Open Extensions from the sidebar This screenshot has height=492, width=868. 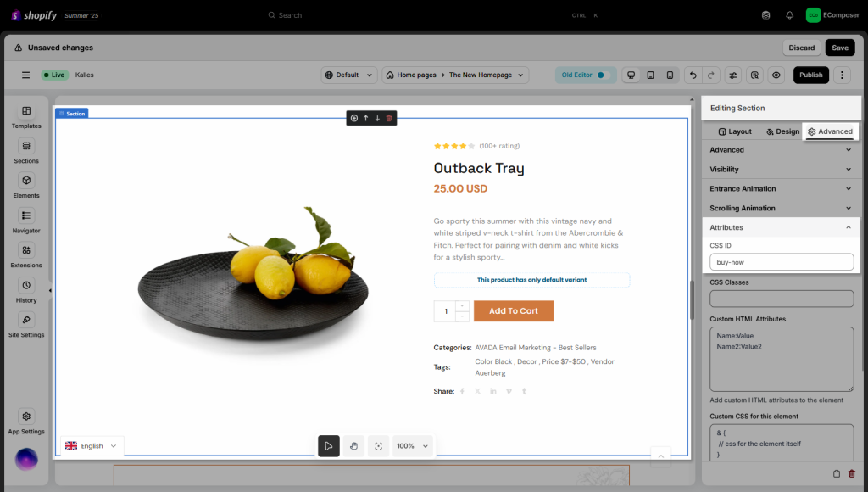(26, 256)
